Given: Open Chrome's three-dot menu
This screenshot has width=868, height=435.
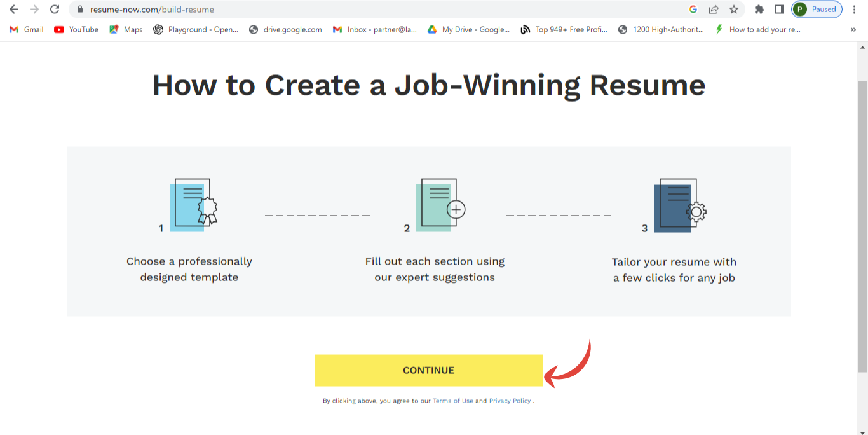Looking at the screenshot, I should (855, 10).
